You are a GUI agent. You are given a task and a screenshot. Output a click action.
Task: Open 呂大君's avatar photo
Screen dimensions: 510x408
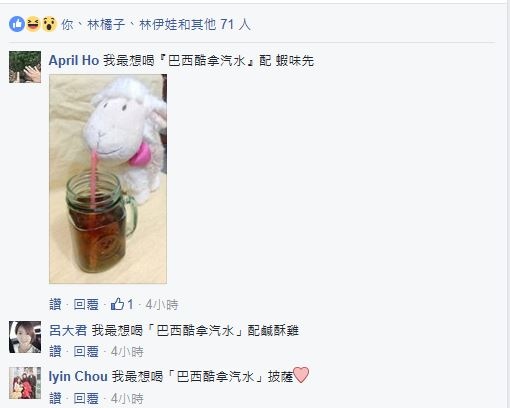click(x=25, y=337)
